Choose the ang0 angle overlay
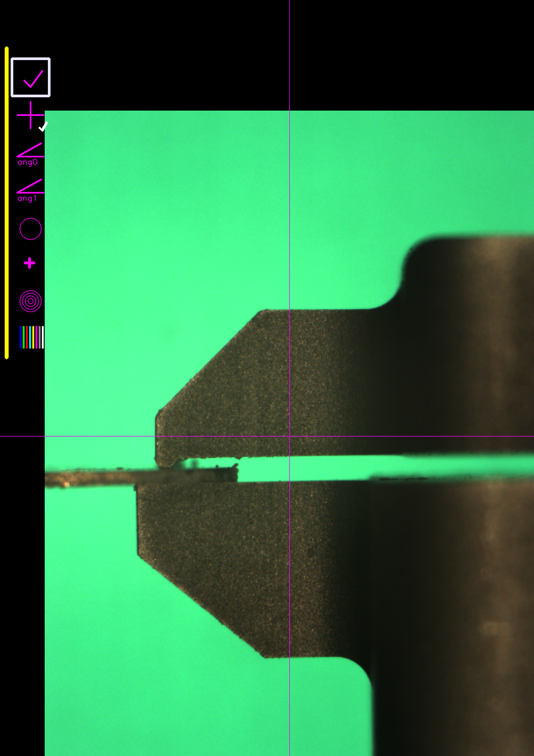 [x=30, y=154]
